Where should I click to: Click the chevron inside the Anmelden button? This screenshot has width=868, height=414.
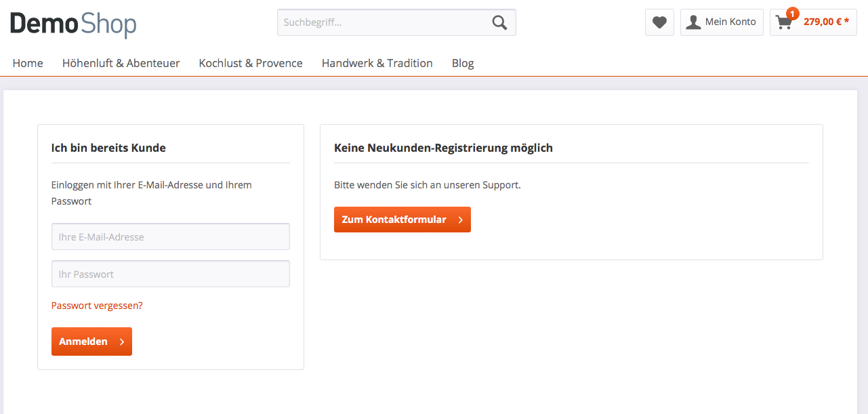[121, 341]
